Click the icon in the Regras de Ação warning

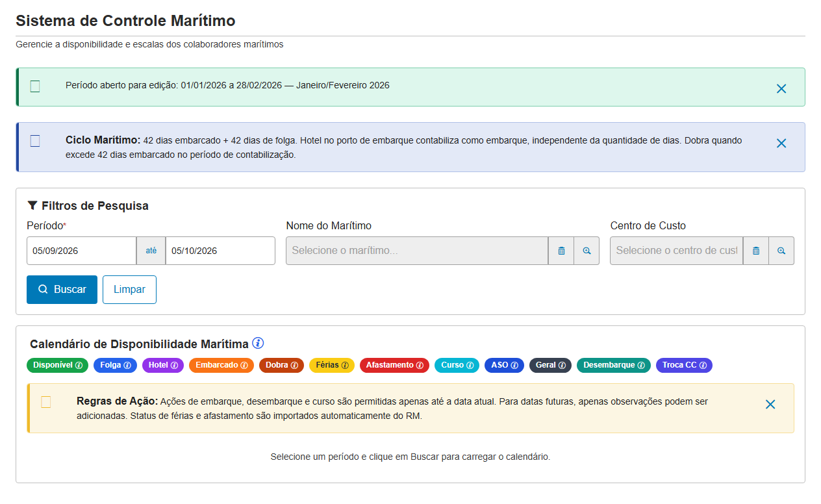[46, 402]
